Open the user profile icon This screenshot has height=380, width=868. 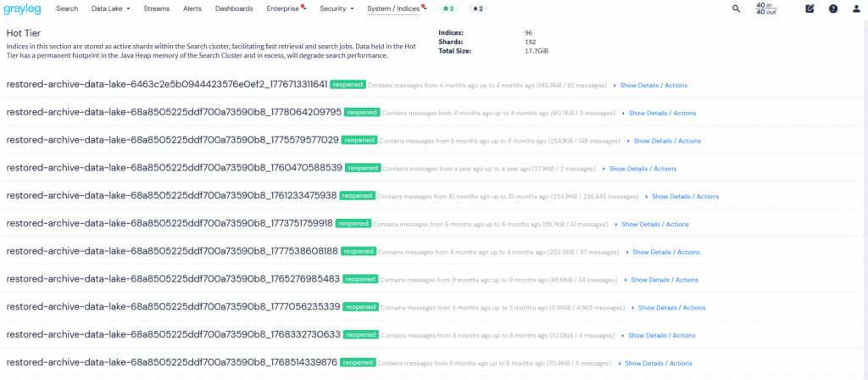(x=856, y=8)
